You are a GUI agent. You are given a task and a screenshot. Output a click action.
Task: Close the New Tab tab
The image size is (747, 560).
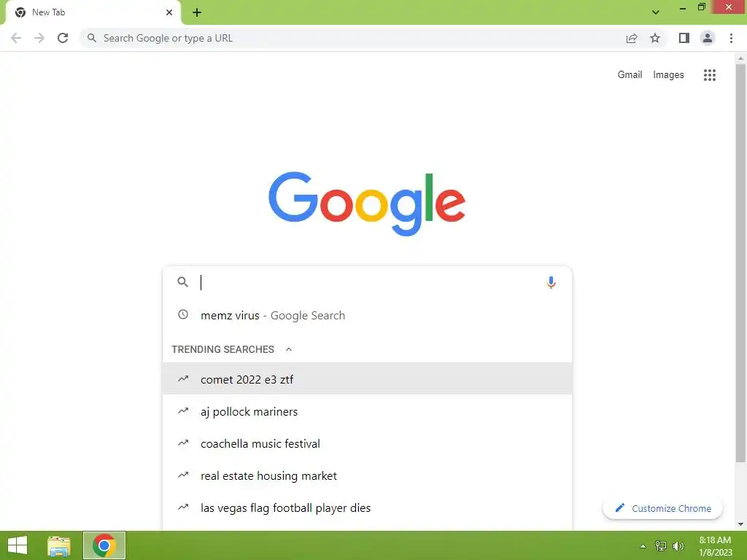(x=169, y=12)
